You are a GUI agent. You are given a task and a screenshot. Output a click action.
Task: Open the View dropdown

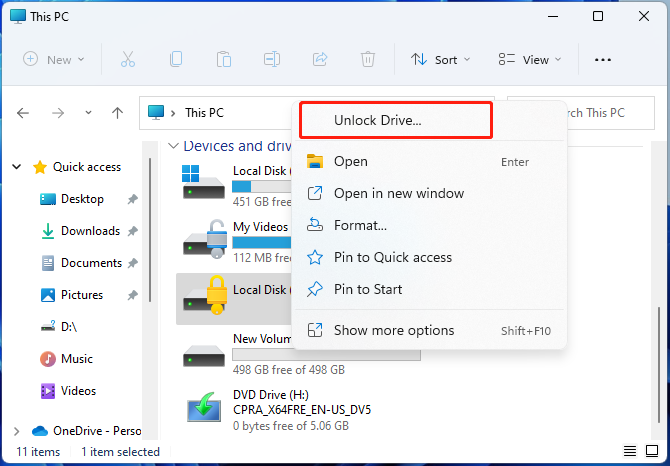(x=530, y=60)
